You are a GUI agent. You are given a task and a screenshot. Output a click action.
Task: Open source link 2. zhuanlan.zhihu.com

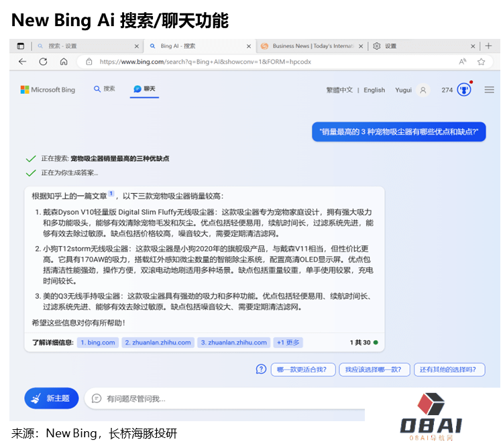[x=158, y=343]
